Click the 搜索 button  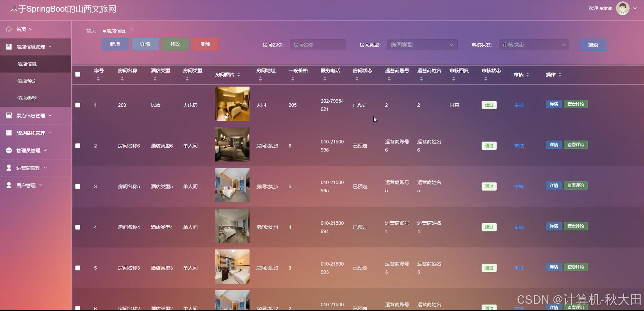[x=593, y=45]
